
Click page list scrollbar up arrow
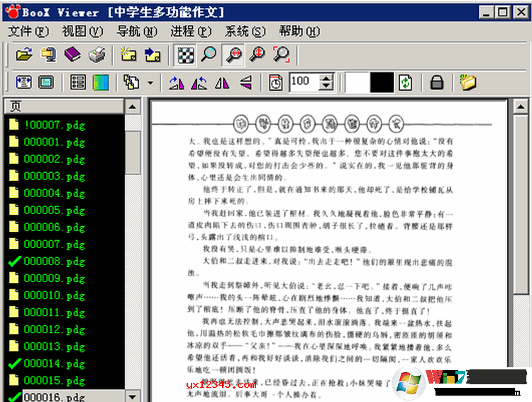[133, 107]
